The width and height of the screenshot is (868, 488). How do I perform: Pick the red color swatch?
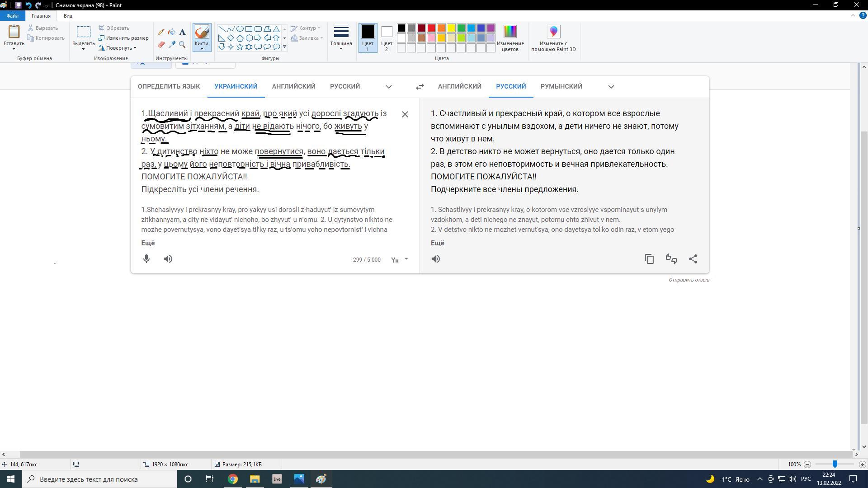[431, 28]
